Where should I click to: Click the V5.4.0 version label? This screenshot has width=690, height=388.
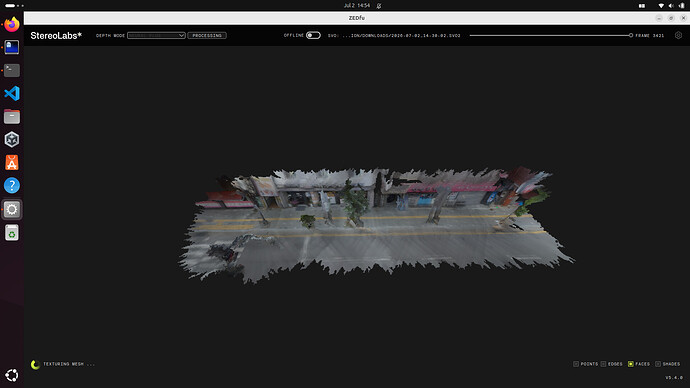click(x=674, y=377)
